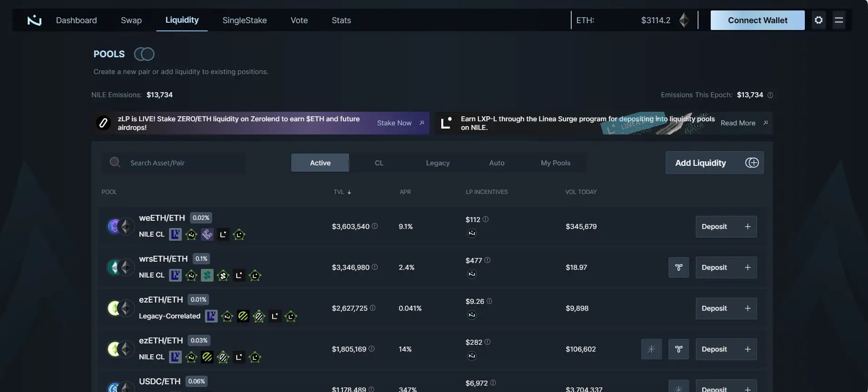868x392 pixels.
Task: Open settings gear icon
Action: pyautogui.click(x=818, y=20)
